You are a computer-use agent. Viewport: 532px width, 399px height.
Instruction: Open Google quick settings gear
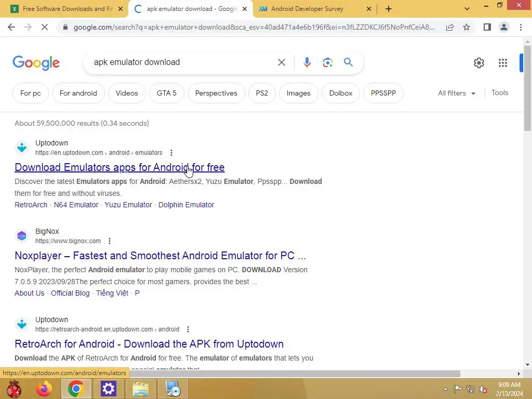[x=478, y=63]
